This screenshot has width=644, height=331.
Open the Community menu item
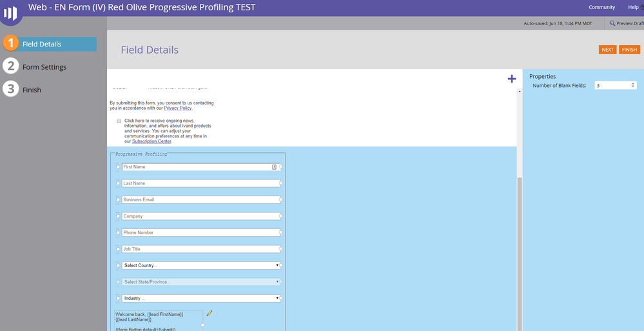(601, 7)
